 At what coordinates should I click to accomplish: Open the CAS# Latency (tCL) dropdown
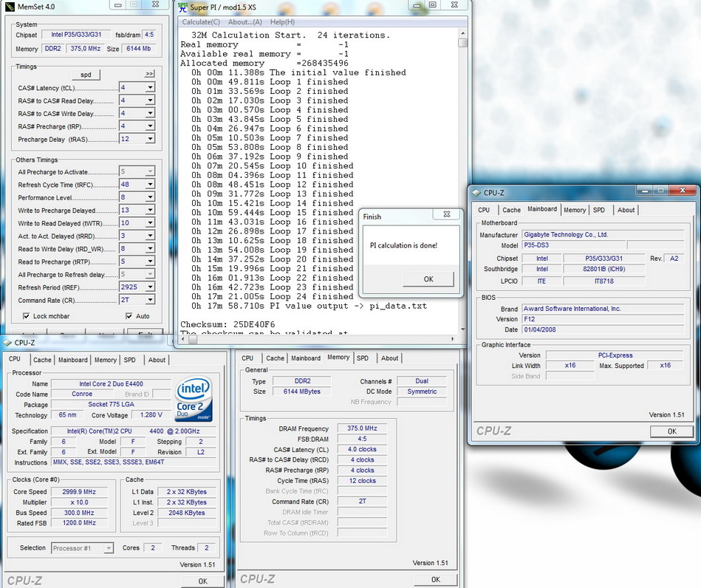(150, 88)
